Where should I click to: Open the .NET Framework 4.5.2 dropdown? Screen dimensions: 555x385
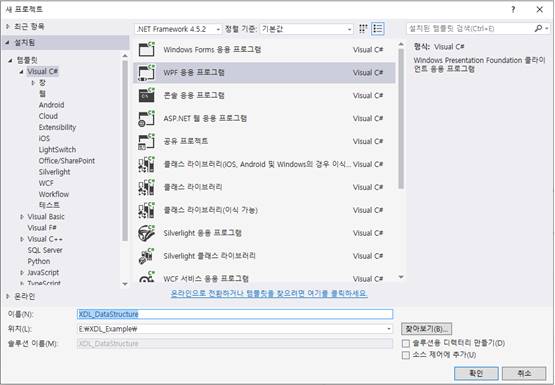178,29
